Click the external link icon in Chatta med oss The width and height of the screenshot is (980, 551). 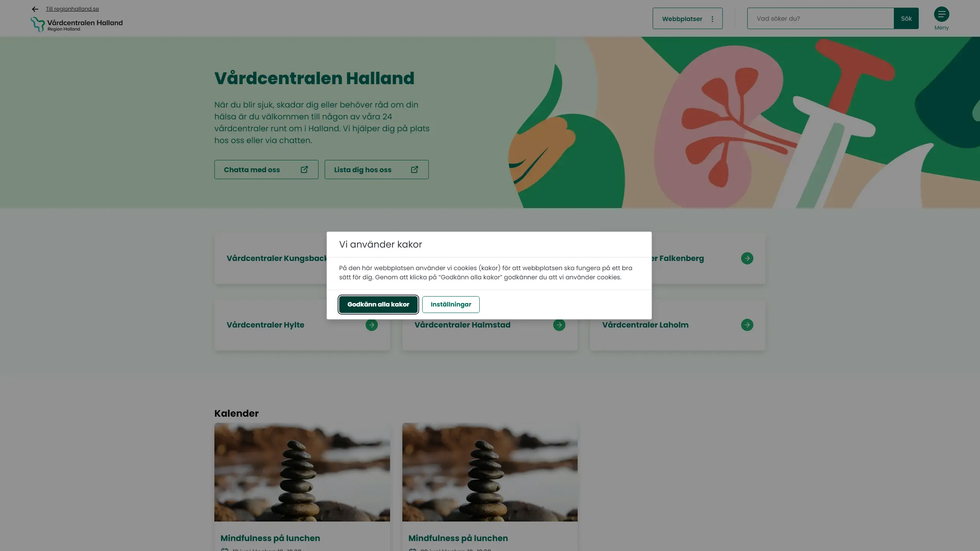click(x=304, y=170)
